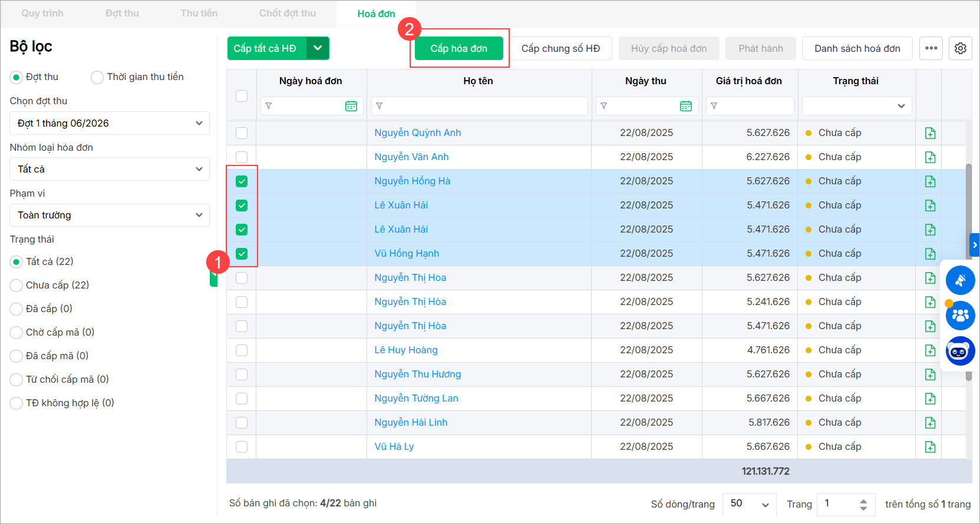Open the settings gear in the toolbar
This screenshot has width=980, height=524.
pos(961,48)
